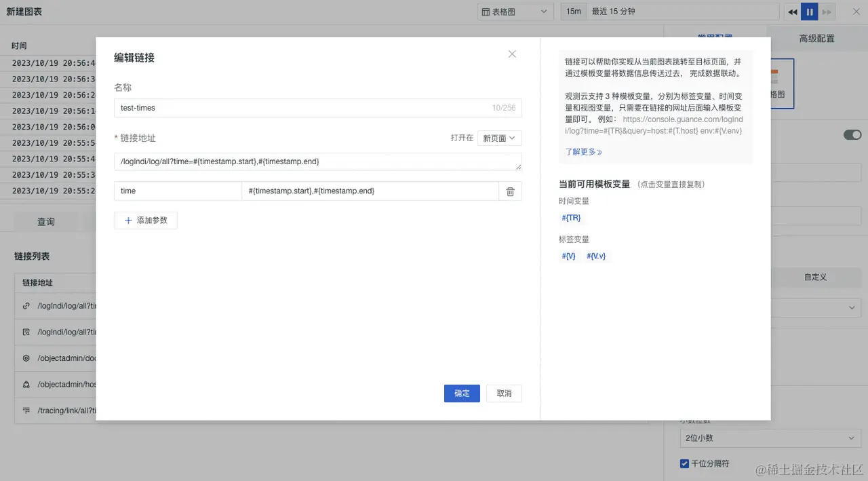
Task: Click the table icon in chart type selector
Action: (486, 12)
